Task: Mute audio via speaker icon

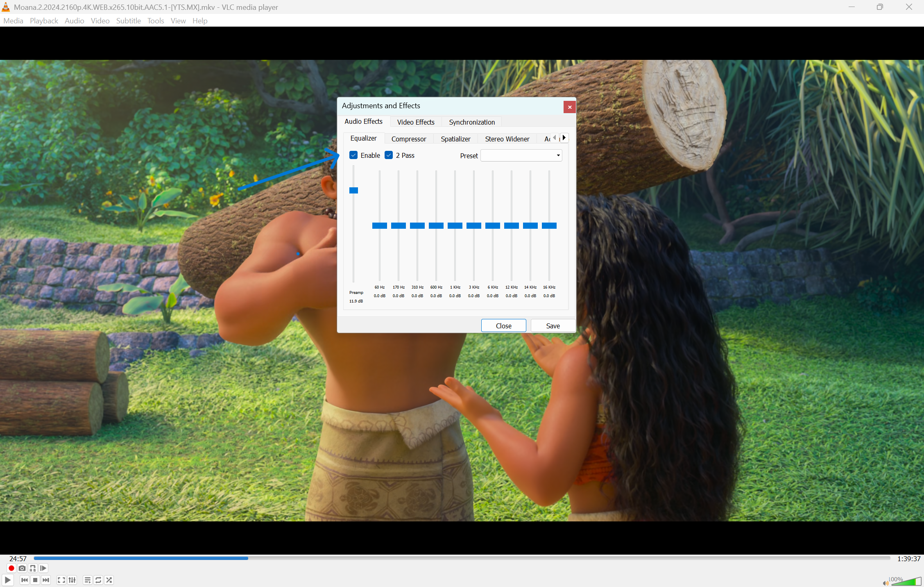Action: click(885, 583)
